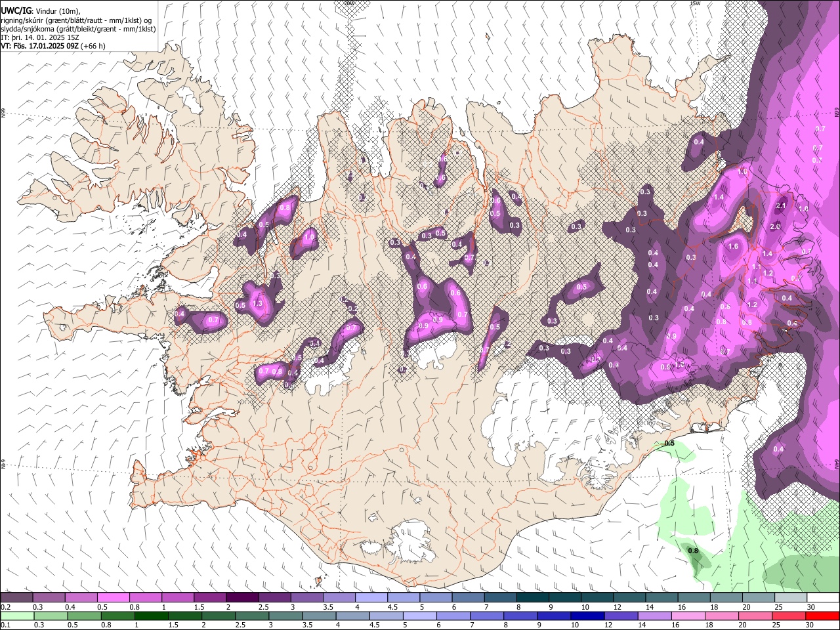Select the '1.6' precipitation value on the map
Screen dimensions: 840x630
pos(734,247)
